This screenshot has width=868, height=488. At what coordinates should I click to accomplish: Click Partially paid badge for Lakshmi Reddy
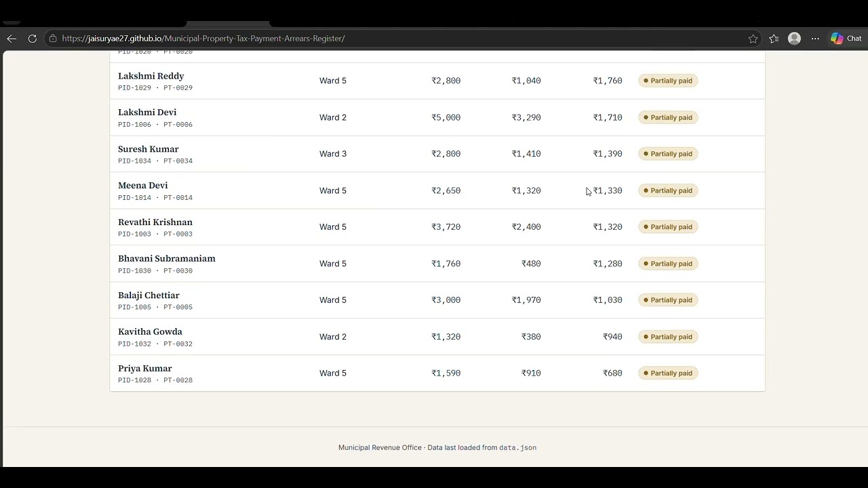click(668, 81)
